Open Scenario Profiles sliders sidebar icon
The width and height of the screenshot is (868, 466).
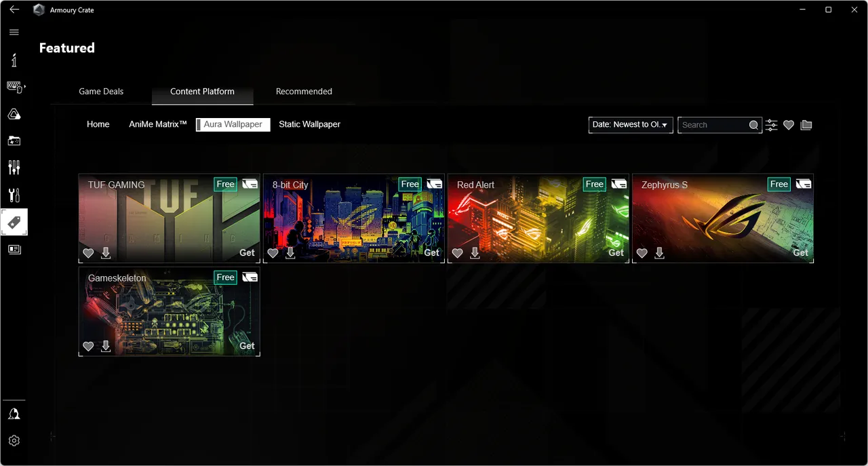(14, 168)
